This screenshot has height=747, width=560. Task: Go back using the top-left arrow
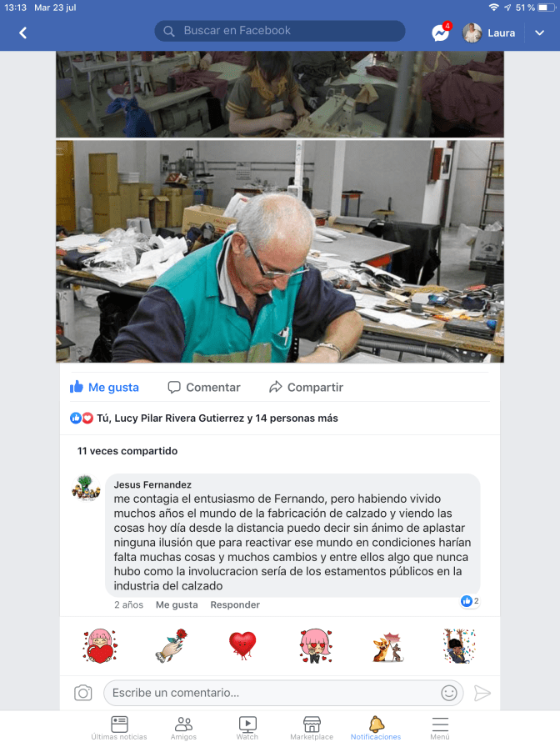pyautogui.click(x=22, y=33)
